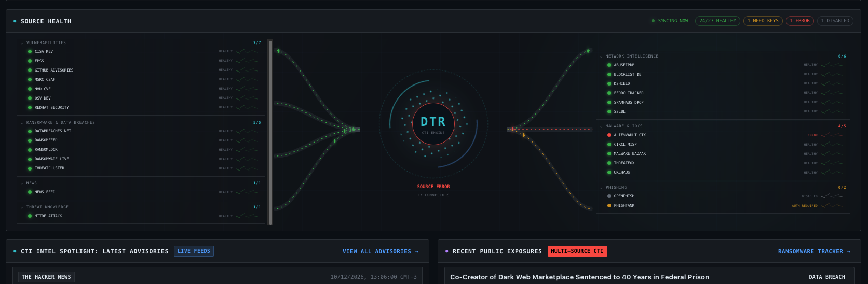Open the Ransomware Tracker link

click(x=814, y=252)
